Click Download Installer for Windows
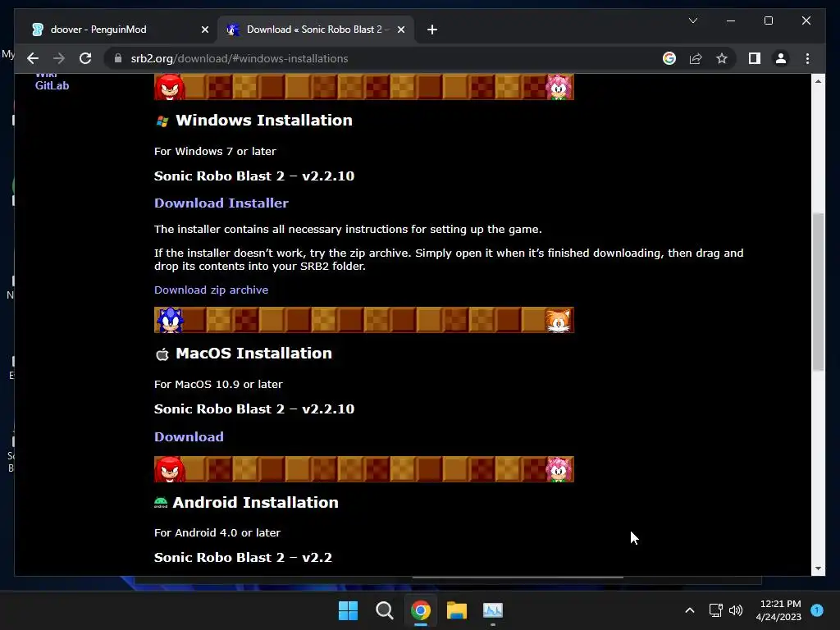The height and width of the screenshot is (630, 840). pyautogui.click(x=221, y=203)
